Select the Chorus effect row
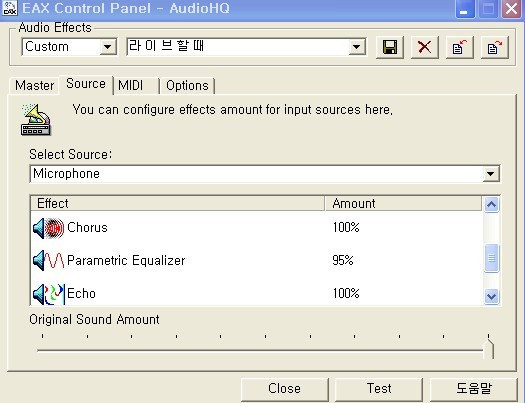Image resolution: width=525 pixels, height=403 pixels. coord(257,228)
